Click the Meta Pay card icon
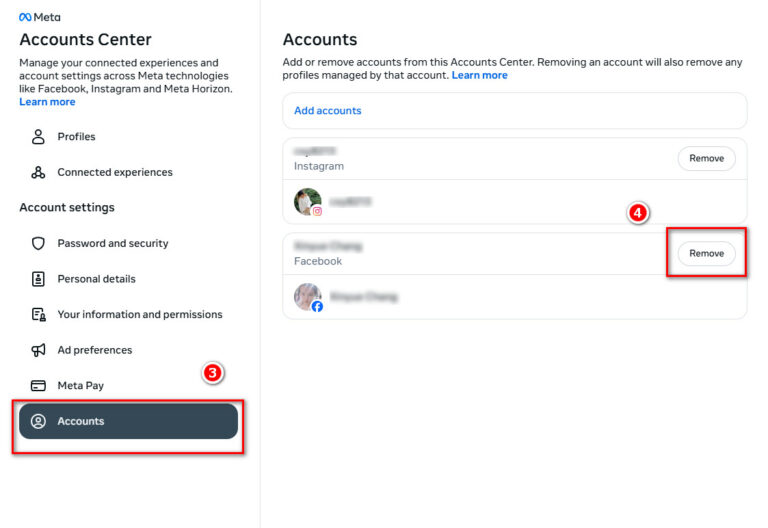 coord(38,386)
